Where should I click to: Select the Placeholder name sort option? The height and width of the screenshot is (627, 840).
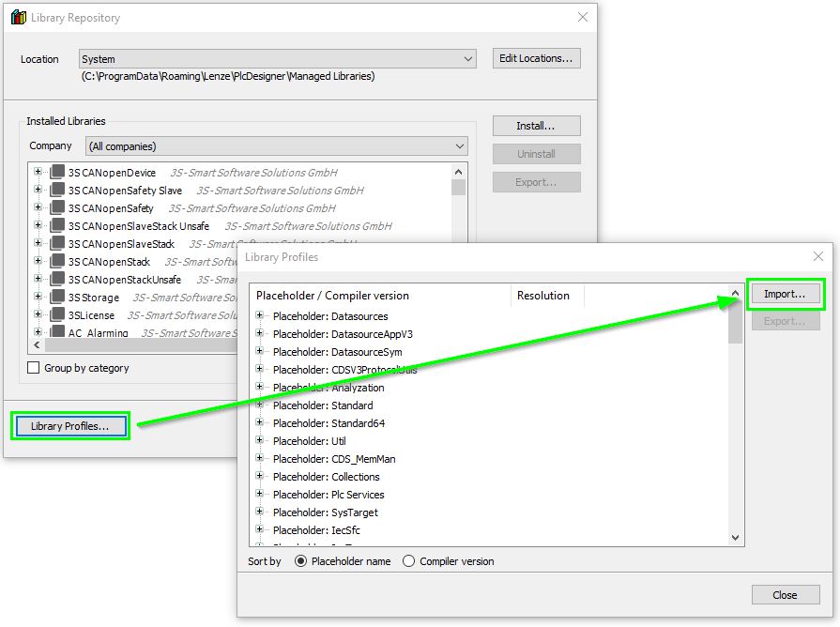coord(301,561)
